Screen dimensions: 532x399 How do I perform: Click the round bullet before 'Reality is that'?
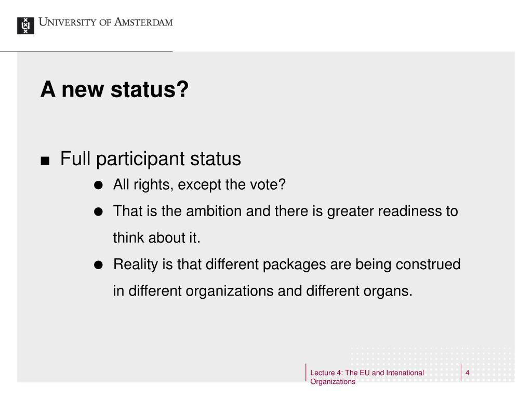(98, 265)
